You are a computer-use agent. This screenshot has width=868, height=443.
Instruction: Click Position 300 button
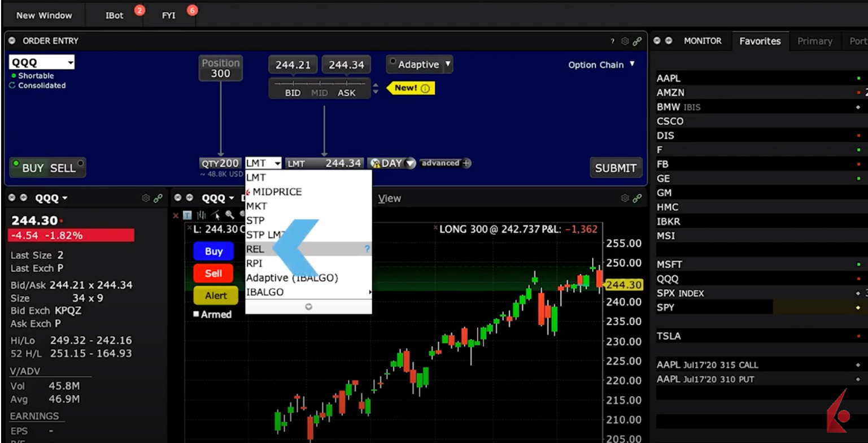click(221, 68)
